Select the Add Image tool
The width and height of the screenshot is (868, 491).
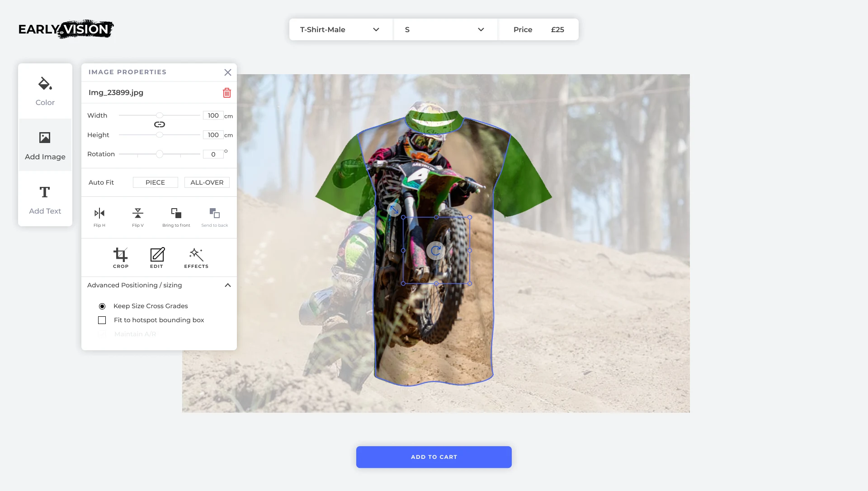(45, 145)
